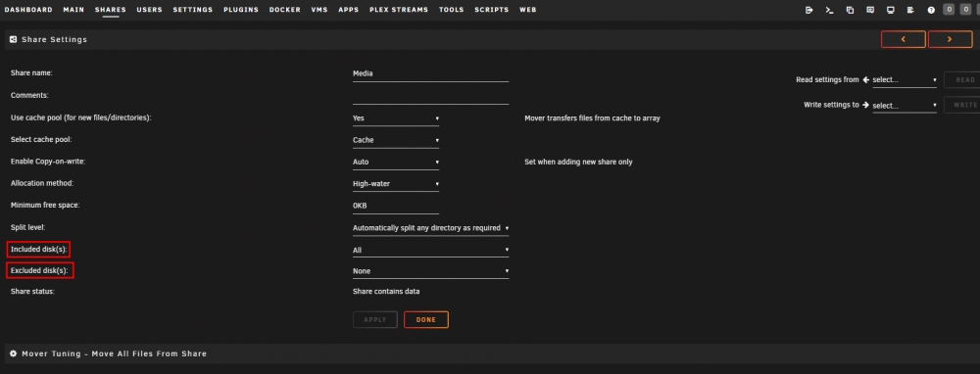This screenshot has width=980, height=374.
Task: Open the Excluded disk(s) dropdown
Action: (x=430, y=271)
